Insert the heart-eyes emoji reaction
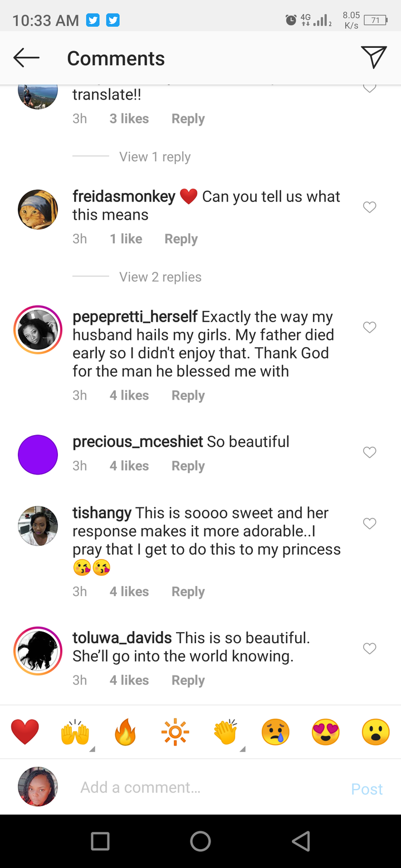 pyautogui.click(x=326, y=732)
